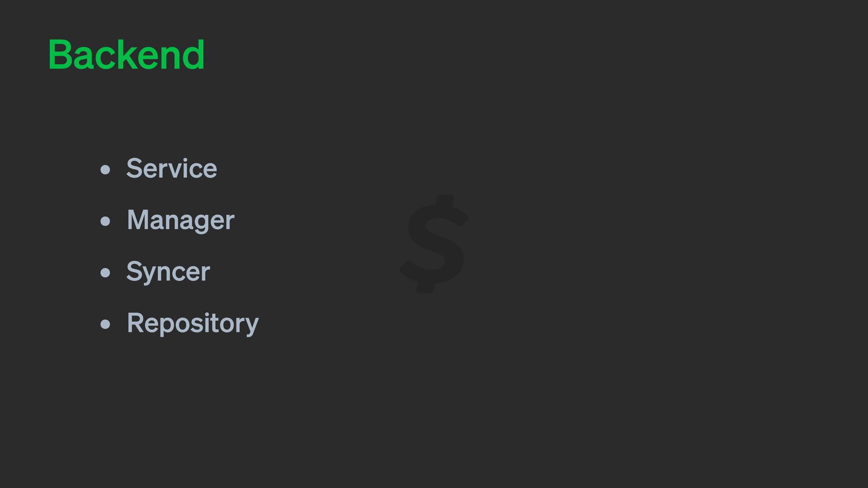Click the capital S in Service

point(135,169)
